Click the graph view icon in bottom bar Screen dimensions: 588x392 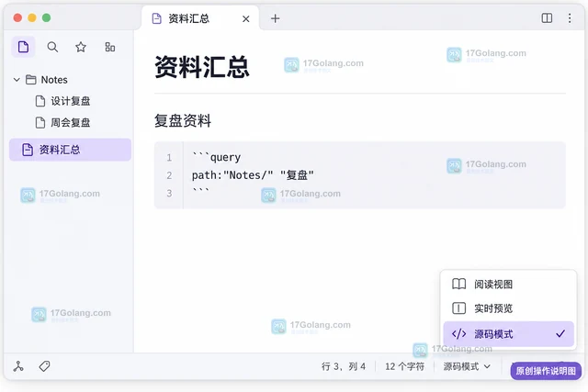tap(18, 366)
